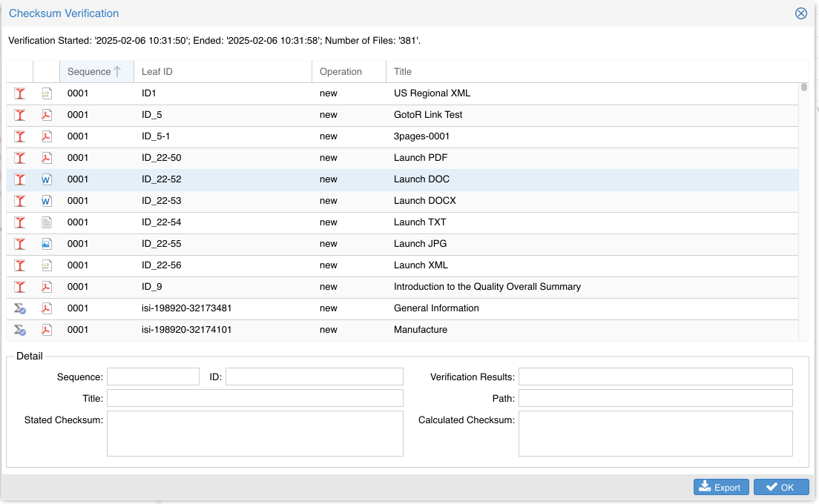Screen dimensions: 819x504
Task: Click the Operation column header
Action: click(x=341, y=72)
